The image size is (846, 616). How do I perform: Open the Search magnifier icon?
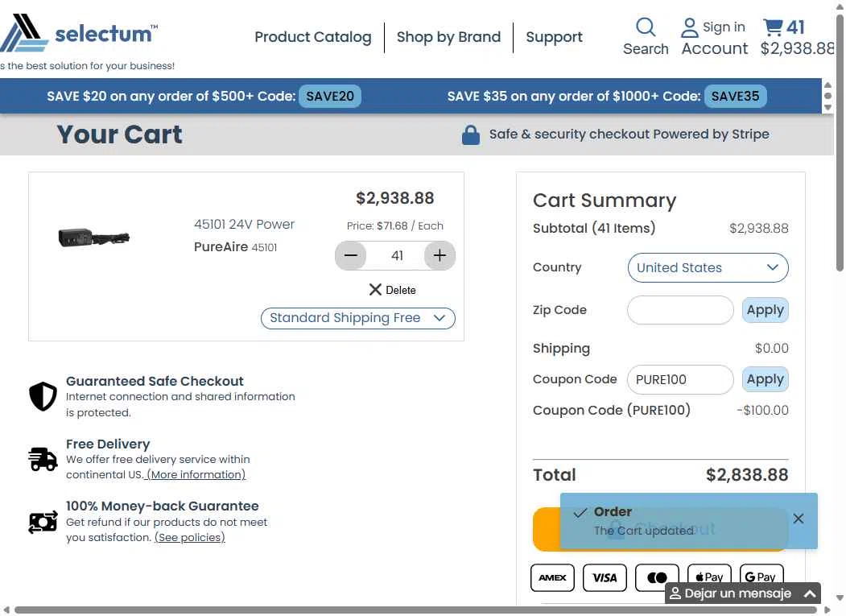coord(646,27)
